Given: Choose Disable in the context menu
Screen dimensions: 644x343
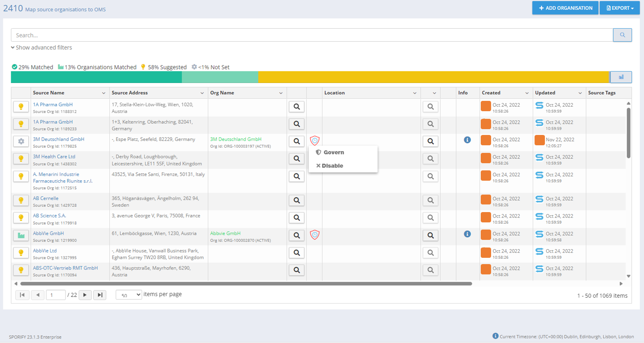Looking at the screenshot, I should tap(332, 166).
